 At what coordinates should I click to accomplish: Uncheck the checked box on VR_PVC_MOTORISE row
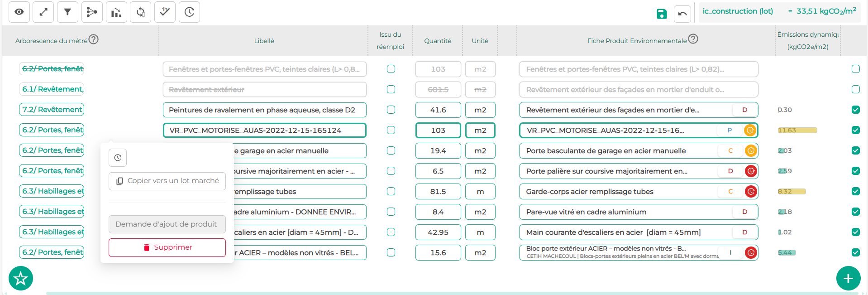pyautogui.click(x=855, y=130)
